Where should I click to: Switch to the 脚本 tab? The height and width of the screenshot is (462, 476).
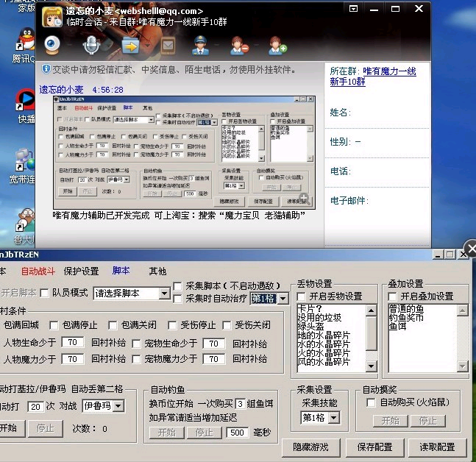121,271
